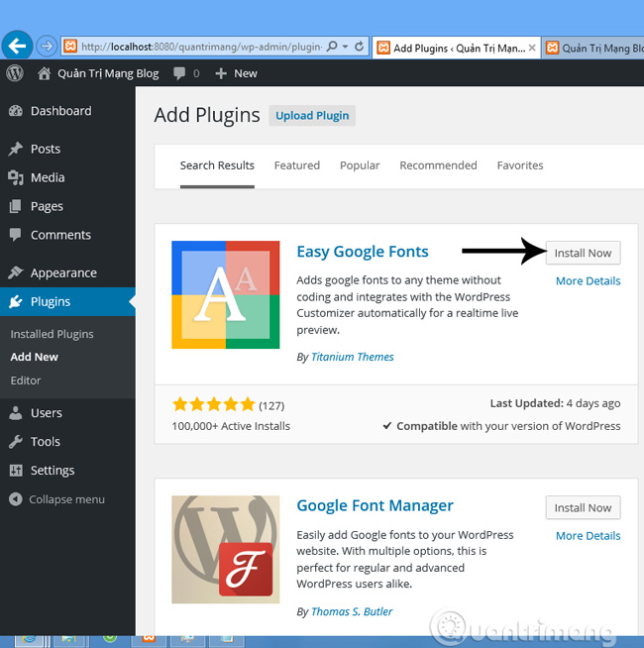Open the Easy Google Fonts title link
The height and width of the screenshot is (648, 644).
click(363, 252)
